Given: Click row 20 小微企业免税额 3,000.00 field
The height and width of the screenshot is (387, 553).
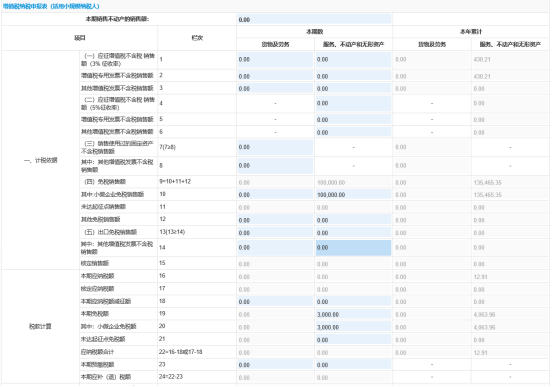Looking at the screenshot, I should (353, 327).
